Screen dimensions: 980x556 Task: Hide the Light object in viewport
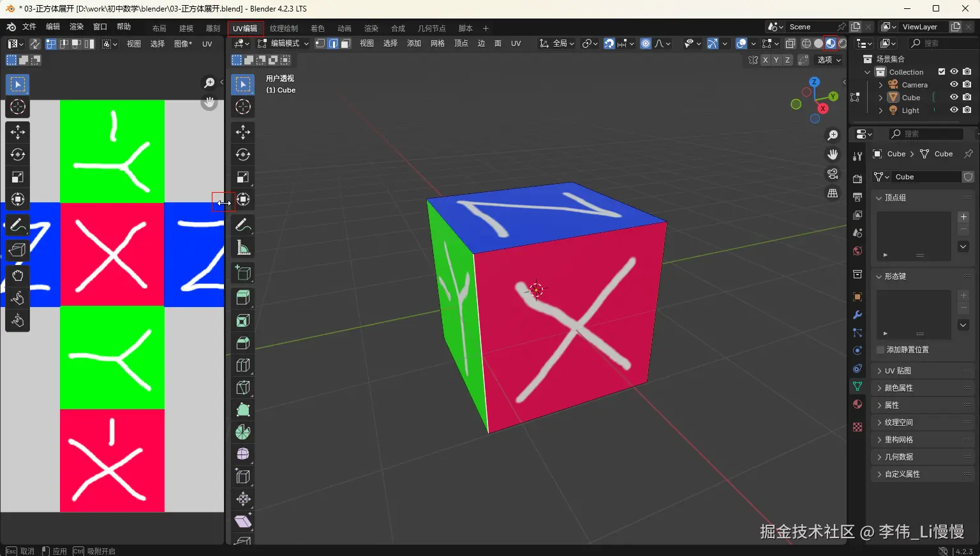[x=954, y=110]
